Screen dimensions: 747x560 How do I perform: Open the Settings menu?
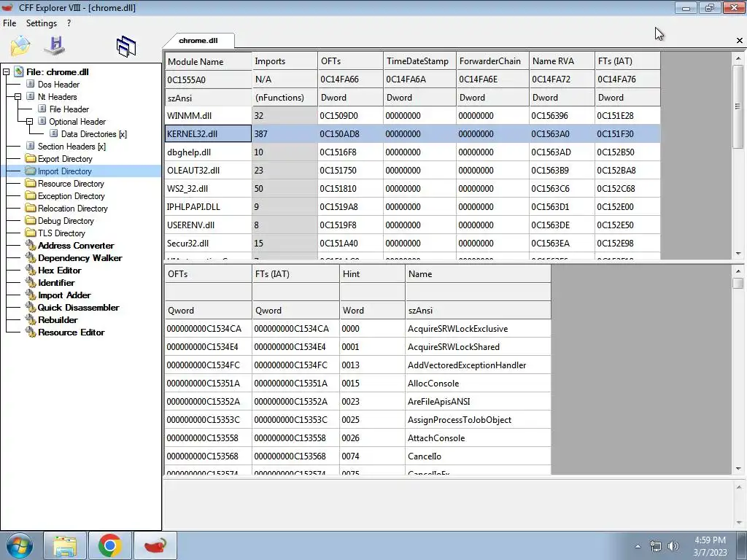click(x=42, y=23)
